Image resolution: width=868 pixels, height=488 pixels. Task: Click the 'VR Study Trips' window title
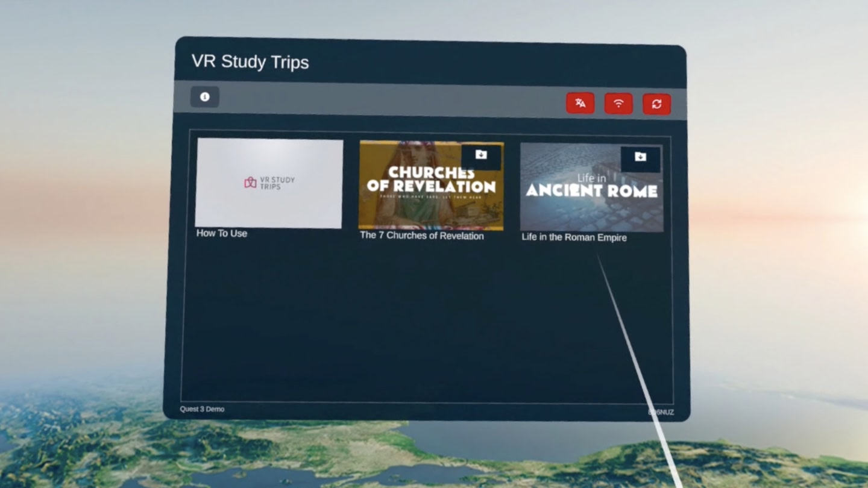250,61
